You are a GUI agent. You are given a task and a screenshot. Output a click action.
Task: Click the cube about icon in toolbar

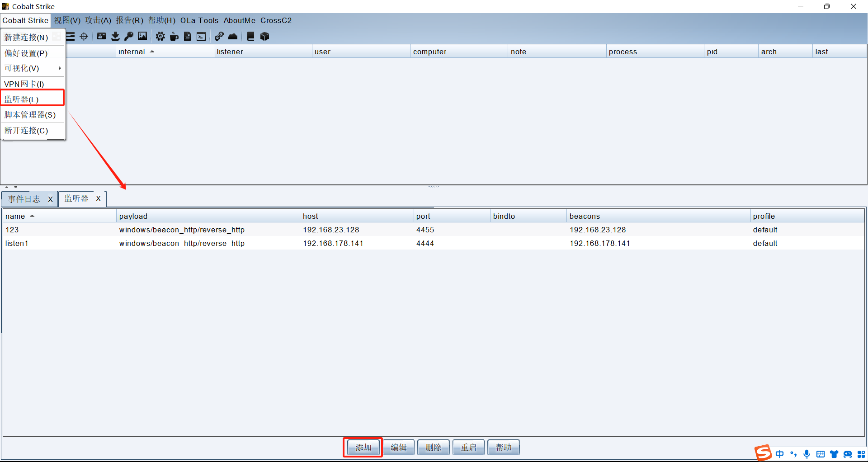pos(265,37)
